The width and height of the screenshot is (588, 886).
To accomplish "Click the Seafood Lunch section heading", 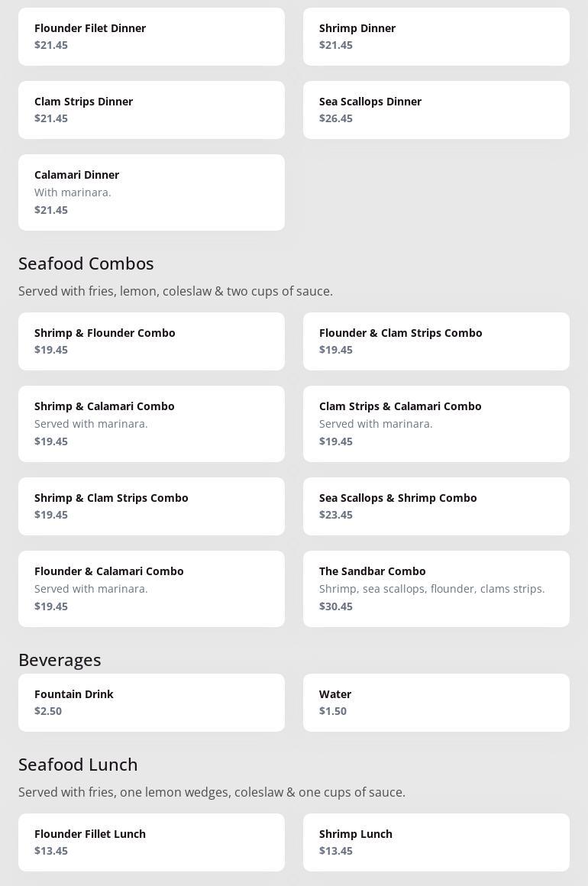I will [78, 765].
